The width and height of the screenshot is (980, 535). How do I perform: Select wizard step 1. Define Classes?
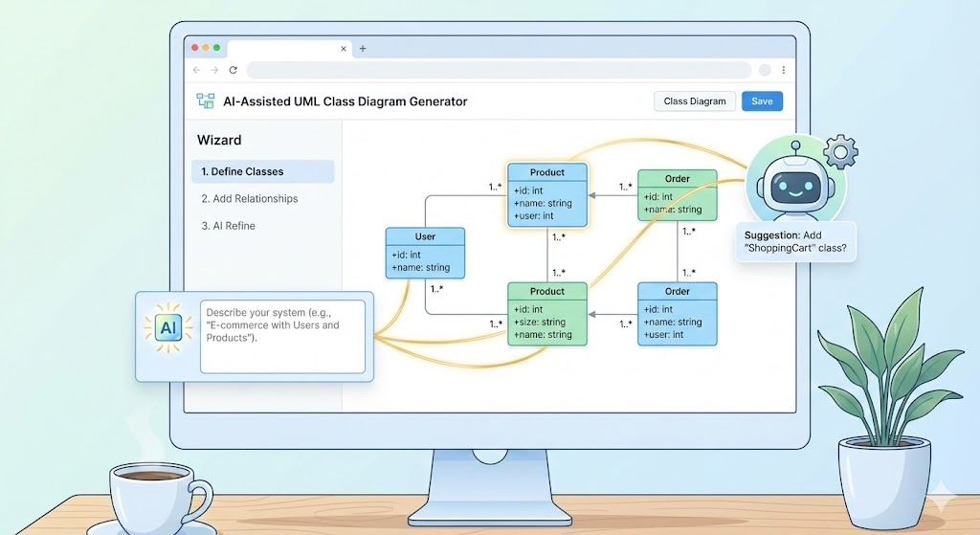point(261,172)
